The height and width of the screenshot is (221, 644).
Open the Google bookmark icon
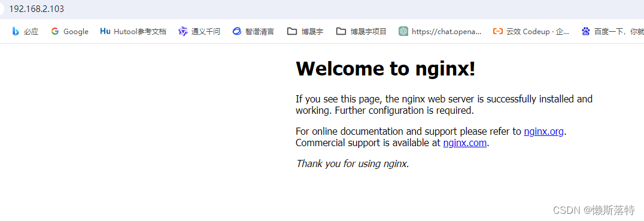click(x=55, y=31)
